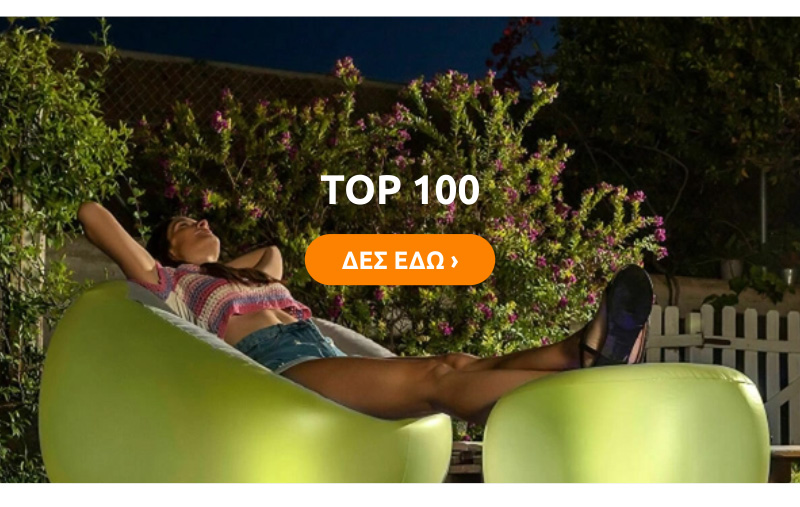Screen dimensions: 800x507
Task: Click the green inflatable footstool
Action: (627, 423)
